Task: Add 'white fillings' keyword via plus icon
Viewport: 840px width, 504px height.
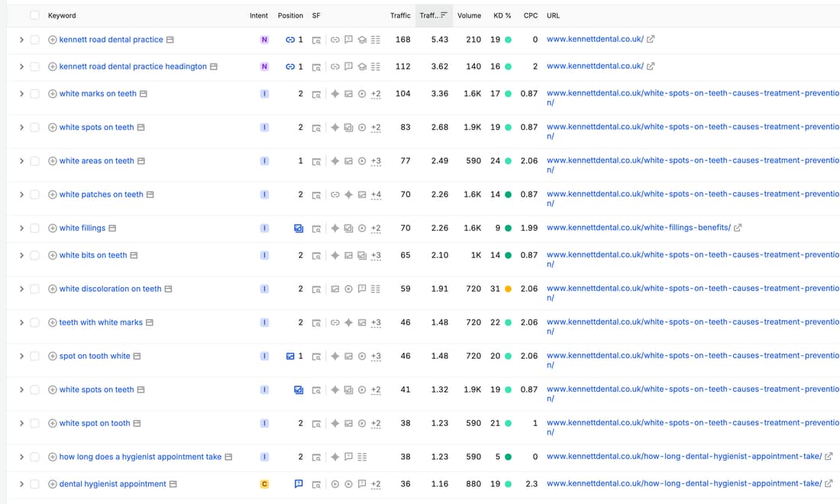Action: coord(53,228)
